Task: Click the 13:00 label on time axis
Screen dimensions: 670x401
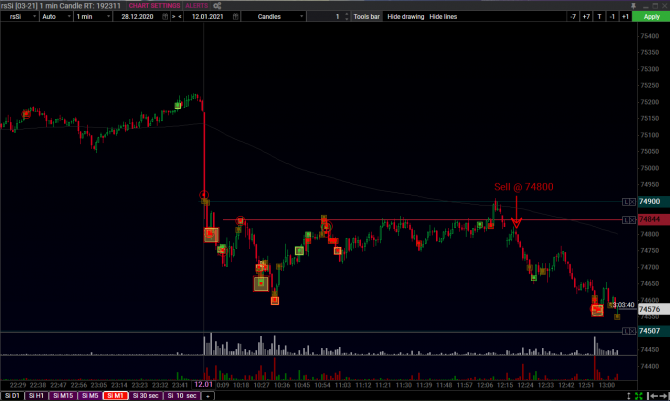Action: (606, 385)
